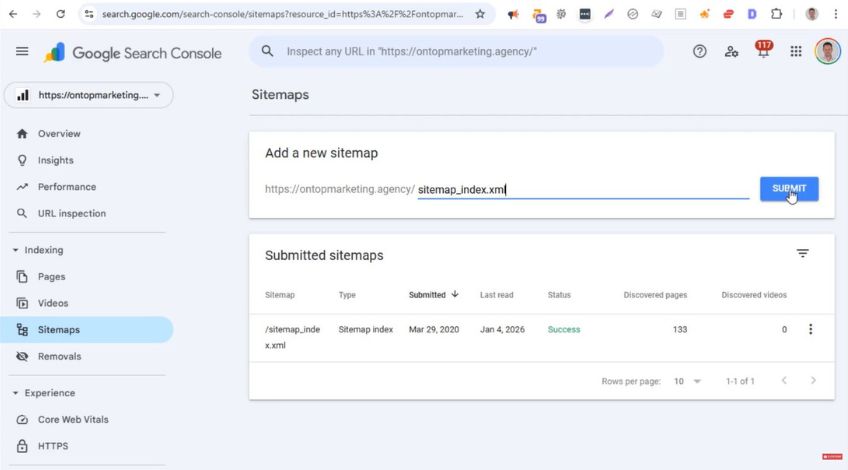848x470 pixels.
Task: Click the Sitemap index type cell
Action: coord(366,329)
